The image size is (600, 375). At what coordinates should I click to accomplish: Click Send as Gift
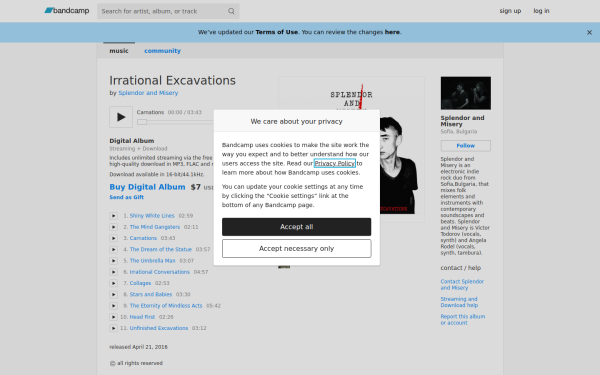pyautogui.click(x=127, y=197)
